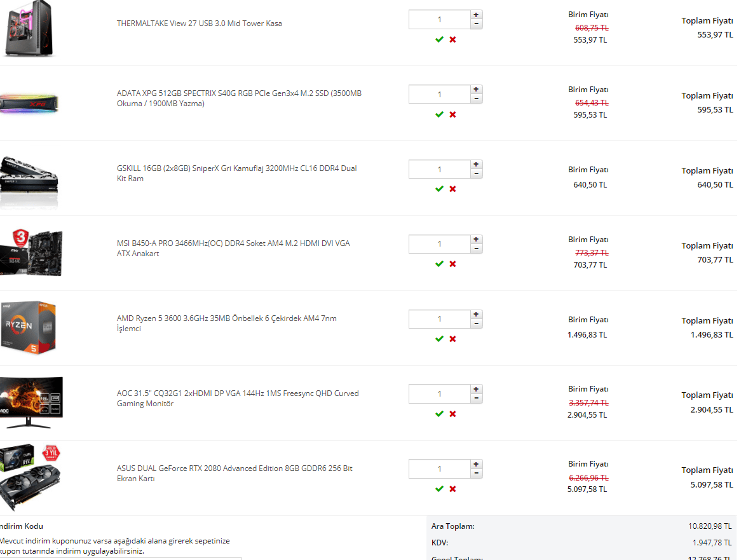Screen dimensions: 741x560
Task: Decrease ASUS RTX 2080 quantity with minus button
Action: tap(476, 474)
